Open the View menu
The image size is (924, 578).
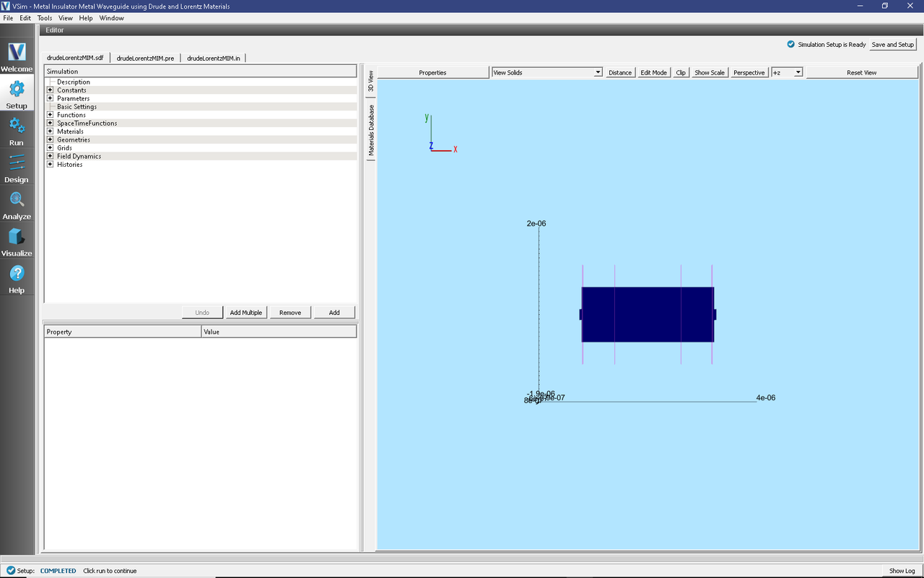coord(66,18)
